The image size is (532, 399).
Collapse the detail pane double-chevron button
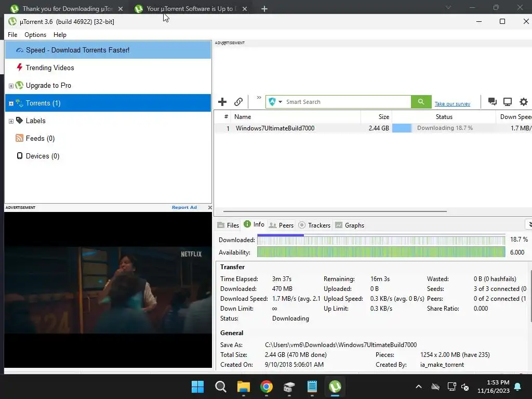click(x=529, y=224)
